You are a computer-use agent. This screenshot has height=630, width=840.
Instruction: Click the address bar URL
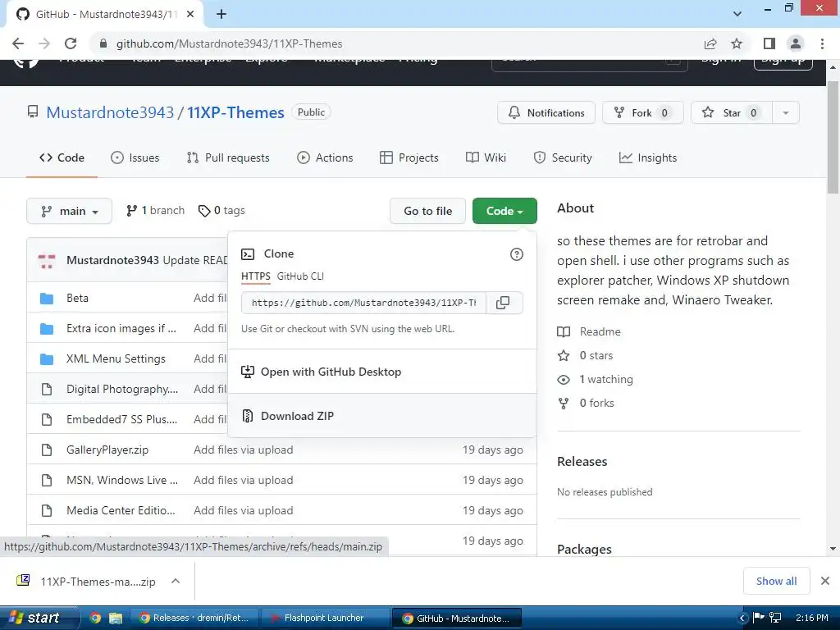[x=230, y=44]
